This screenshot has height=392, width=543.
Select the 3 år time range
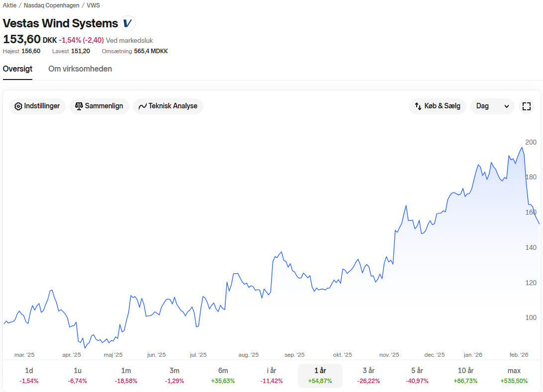(x=368, y=376)
